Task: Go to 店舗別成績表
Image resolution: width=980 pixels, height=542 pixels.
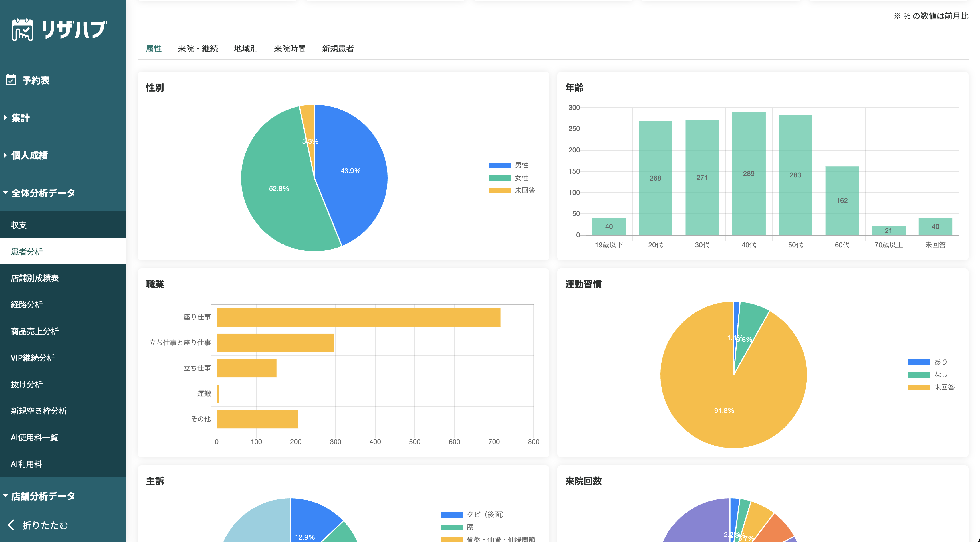Action: point(63,278)
